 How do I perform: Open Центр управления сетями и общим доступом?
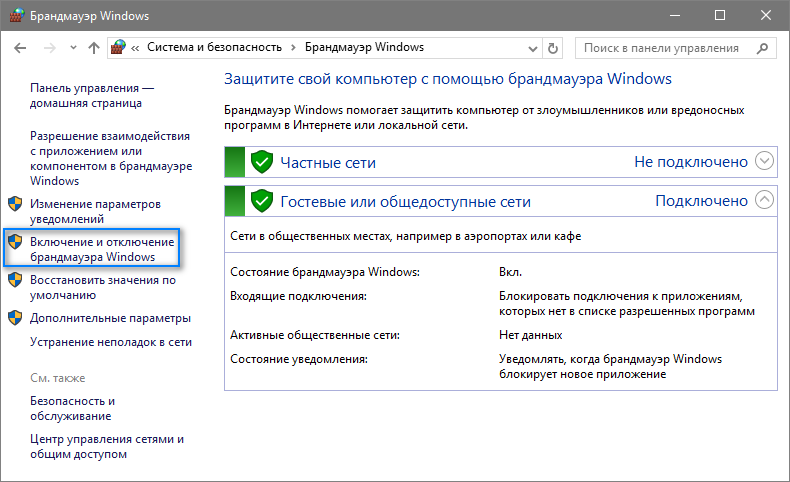pyautogui.click(x=107, y=446)
